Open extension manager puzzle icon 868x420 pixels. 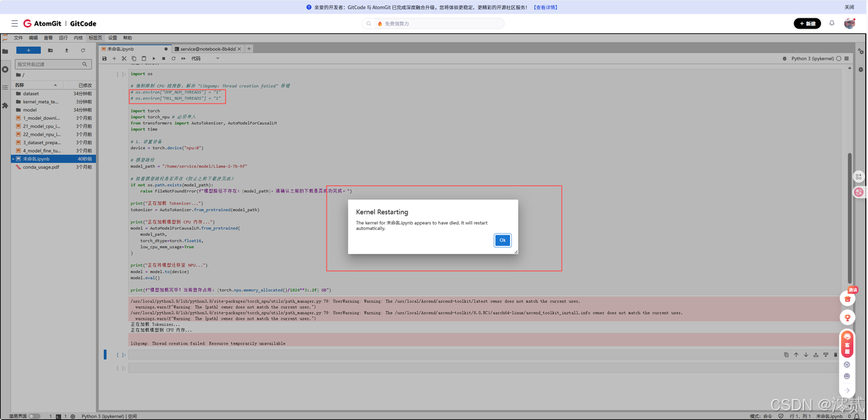pyautogui.click(x=5, y=105)
